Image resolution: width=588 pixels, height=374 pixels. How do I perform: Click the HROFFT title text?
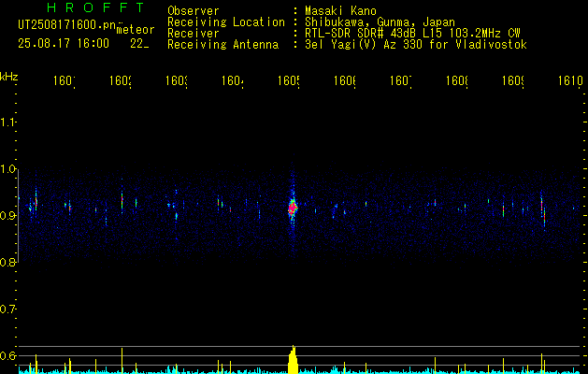pyautogui.click(x=95, y=7)
